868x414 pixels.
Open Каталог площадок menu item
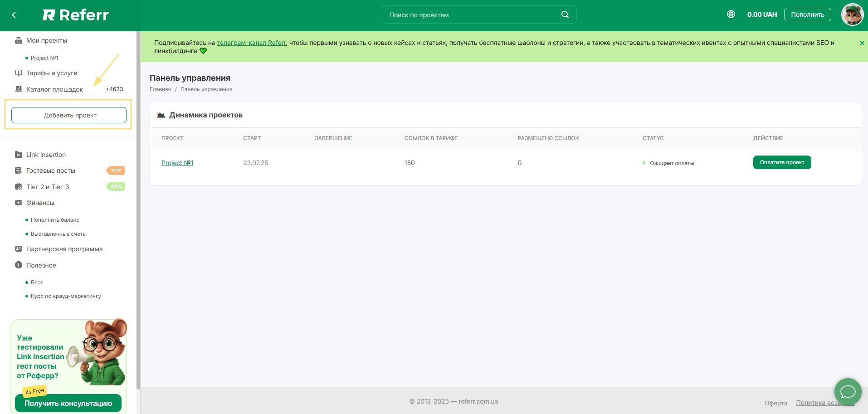(x=54, y=89)
